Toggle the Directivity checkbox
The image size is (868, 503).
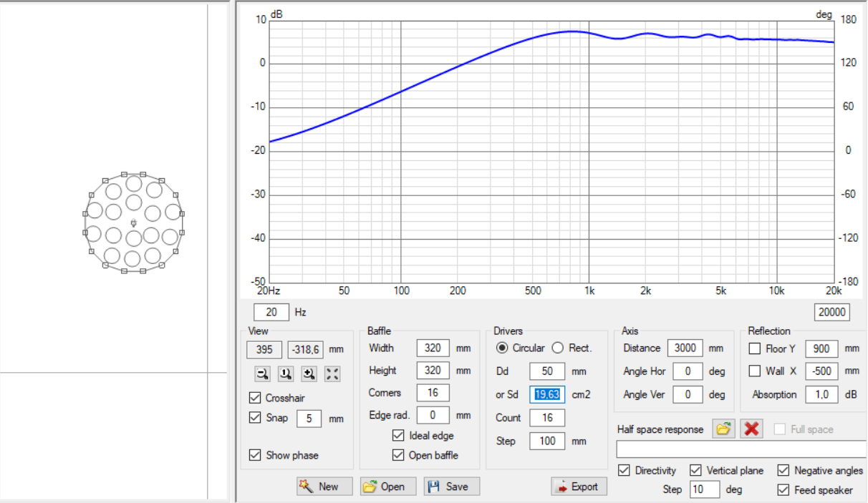pos(624,470)
